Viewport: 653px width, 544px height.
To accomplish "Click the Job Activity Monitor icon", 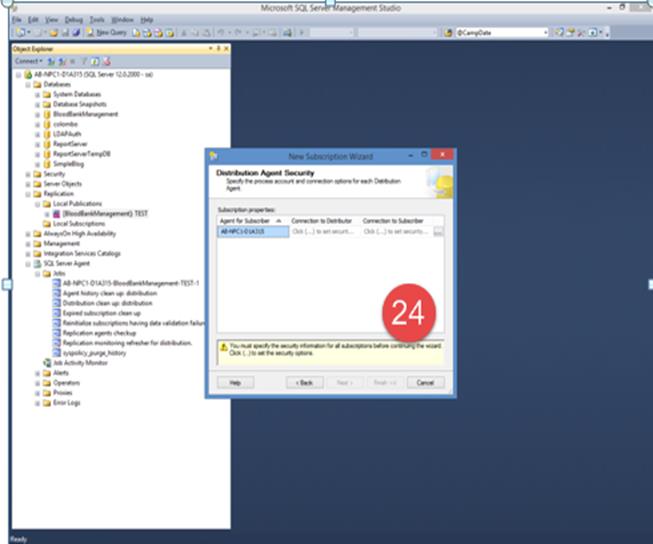I will [47, 363].
